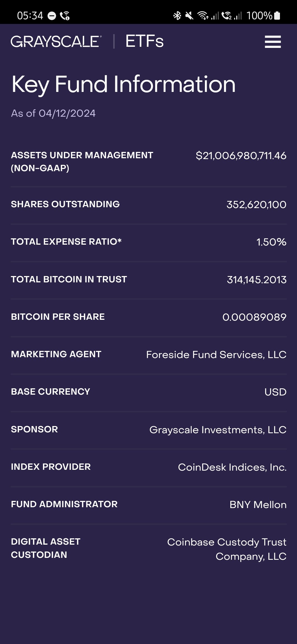This screenshot has height=644, width=297.
Task: Tap Coinbase Custody Trust Company custodian
Action: pos(227,549)
